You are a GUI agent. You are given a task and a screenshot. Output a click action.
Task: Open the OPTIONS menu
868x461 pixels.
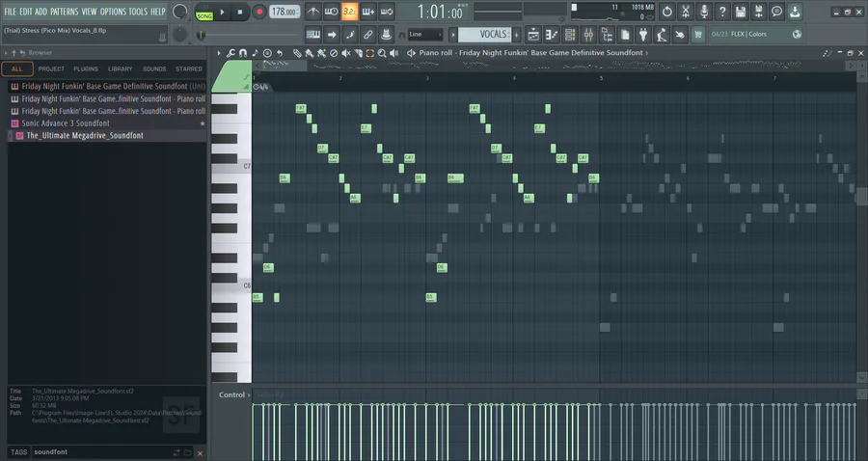coord(113,11)
